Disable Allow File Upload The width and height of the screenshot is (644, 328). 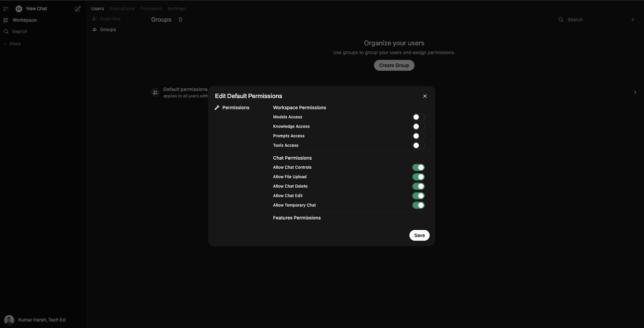[x=419, y=176]
